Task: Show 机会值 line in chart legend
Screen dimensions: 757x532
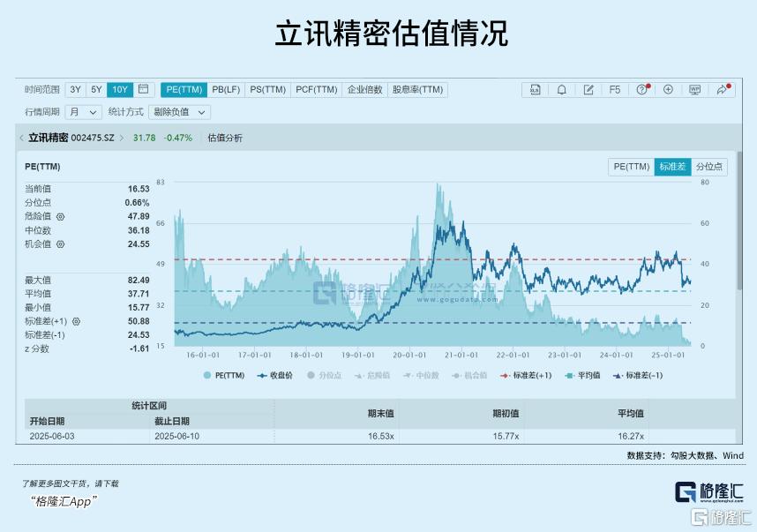Action: [x=469, y=376]
